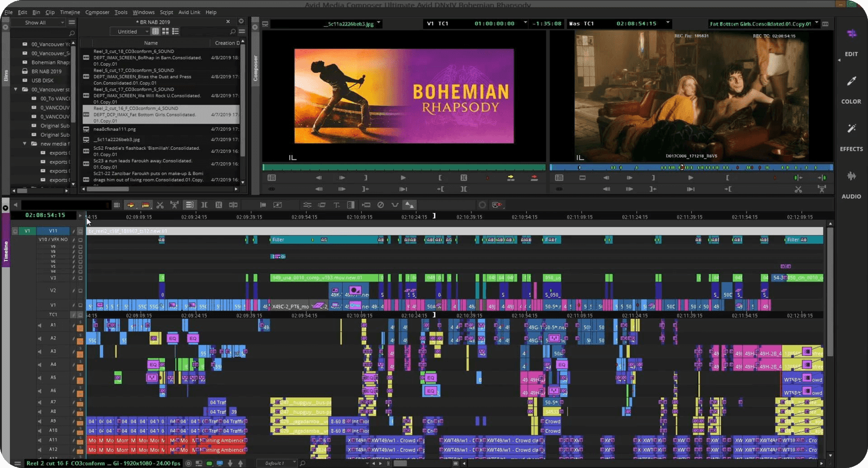Toggle source track V1 selector
This screenshot has height=468, width=868.
tap(28, 231)
